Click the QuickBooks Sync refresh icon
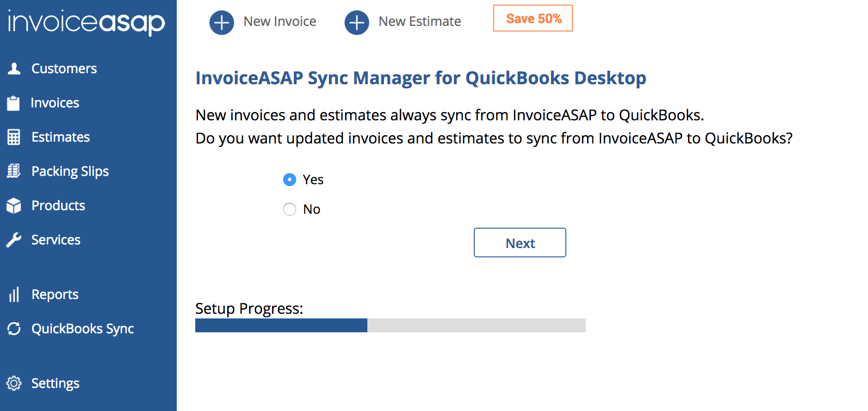This screenshot has width=868, height=411. [14, 329]
